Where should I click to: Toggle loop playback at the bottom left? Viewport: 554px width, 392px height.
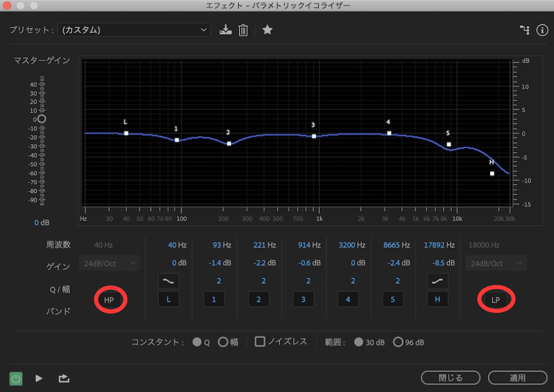(63, 378)
